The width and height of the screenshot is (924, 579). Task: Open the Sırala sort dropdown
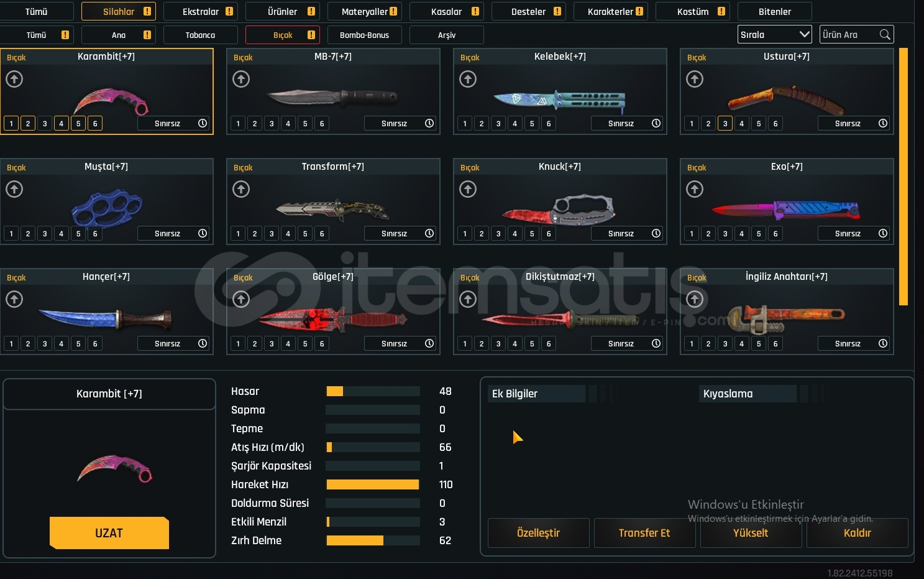(x=774, y=35)
